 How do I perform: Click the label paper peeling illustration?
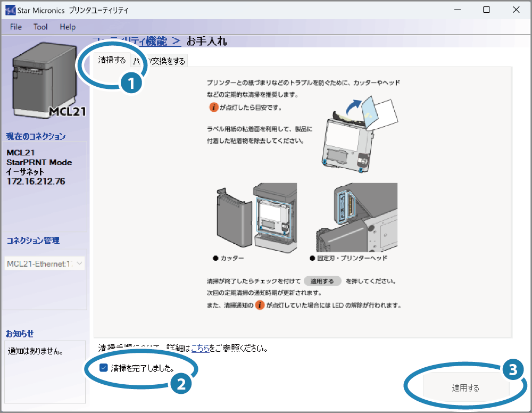pos(360,135)
